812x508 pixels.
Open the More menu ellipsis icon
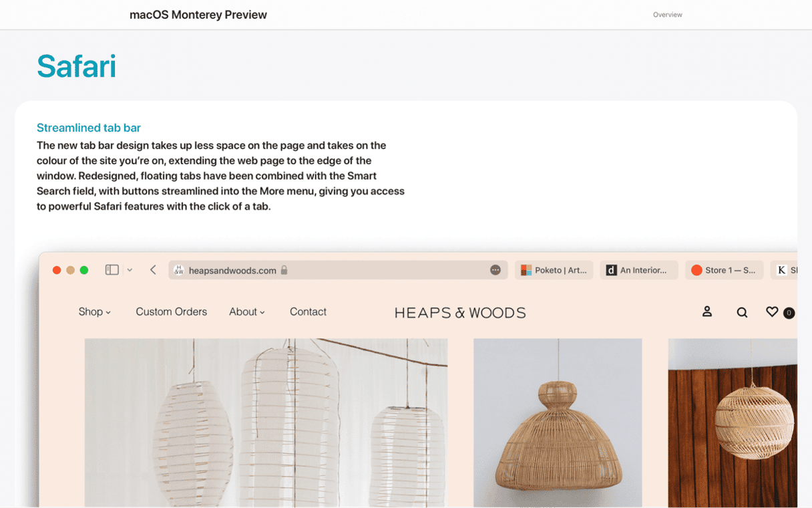click(495, 270)
